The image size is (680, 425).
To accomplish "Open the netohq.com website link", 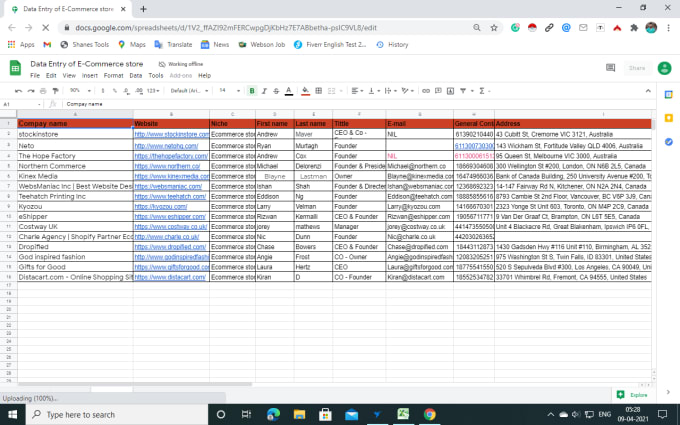I will coord(166,146).
